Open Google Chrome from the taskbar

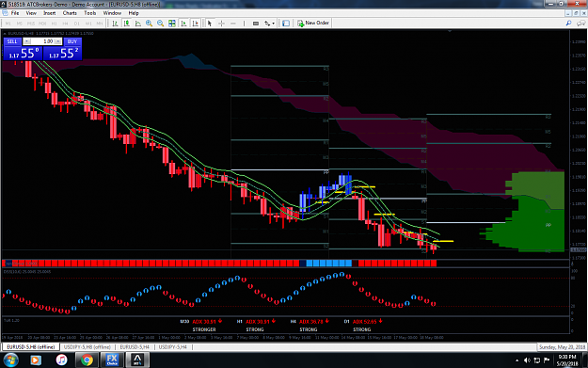87,360
